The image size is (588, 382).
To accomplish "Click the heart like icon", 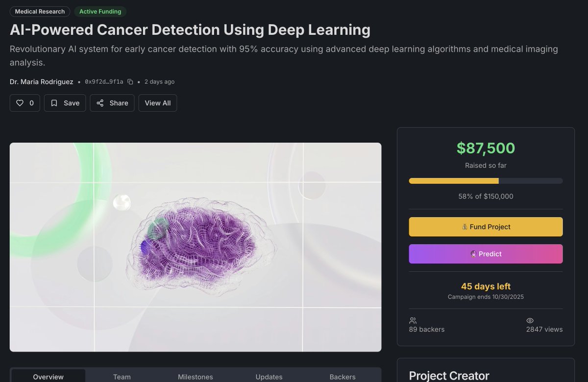I will click(x=20, y=103).
